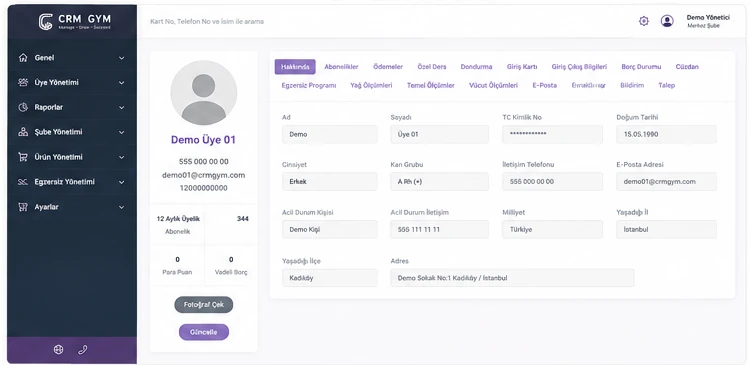
Task: Open the Talep tab
Action: (x=666, y=86)
